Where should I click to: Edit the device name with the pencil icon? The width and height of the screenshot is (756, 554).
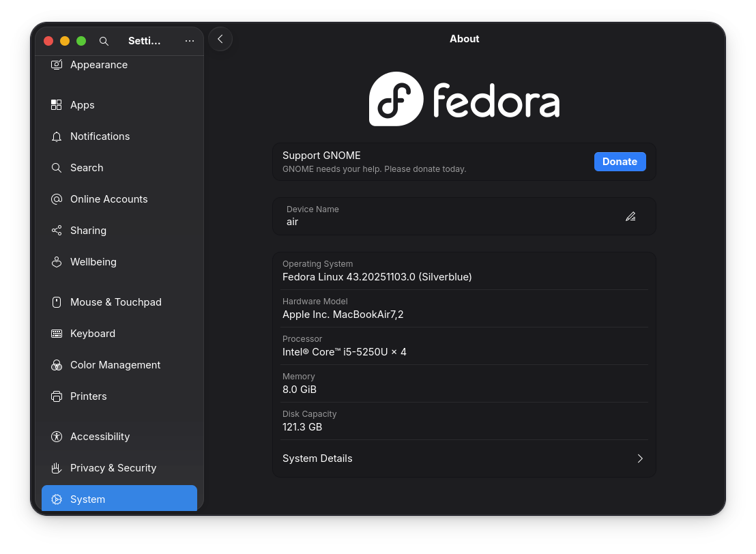point(630,216)
